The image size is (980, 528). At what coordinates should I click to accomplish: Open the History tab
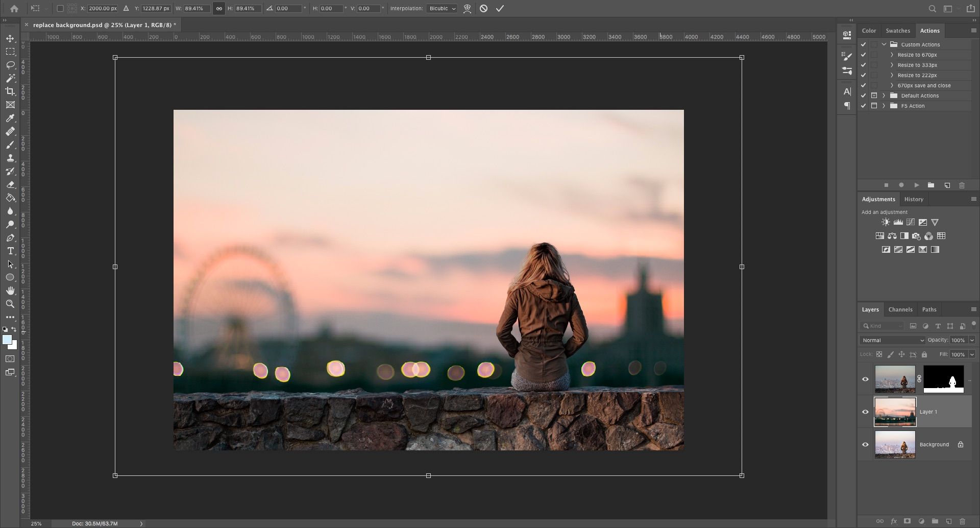tap(913, 199)
